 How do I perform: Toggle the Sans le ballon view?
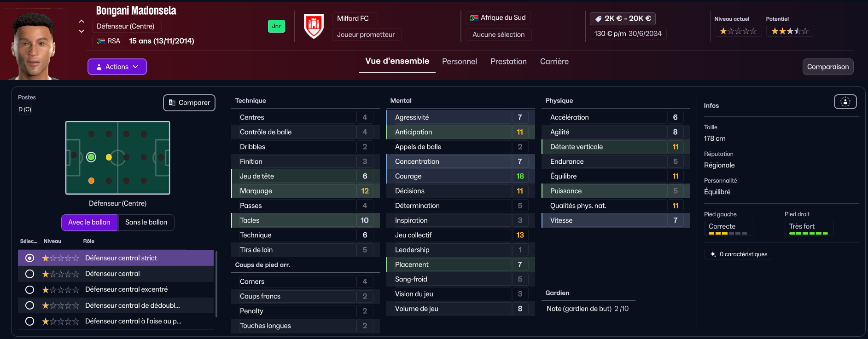click(x=146, y=223)
